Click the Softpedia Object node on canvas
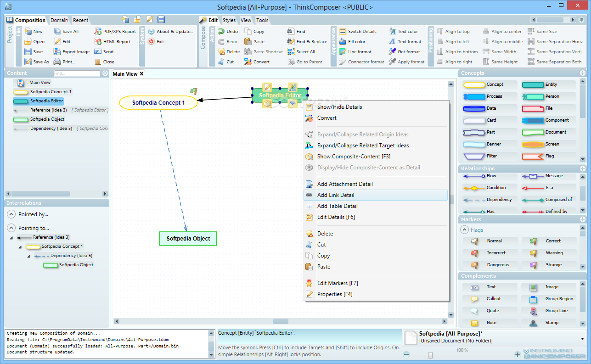The width and height of the screenshot is (591, 364). [188, 239]
